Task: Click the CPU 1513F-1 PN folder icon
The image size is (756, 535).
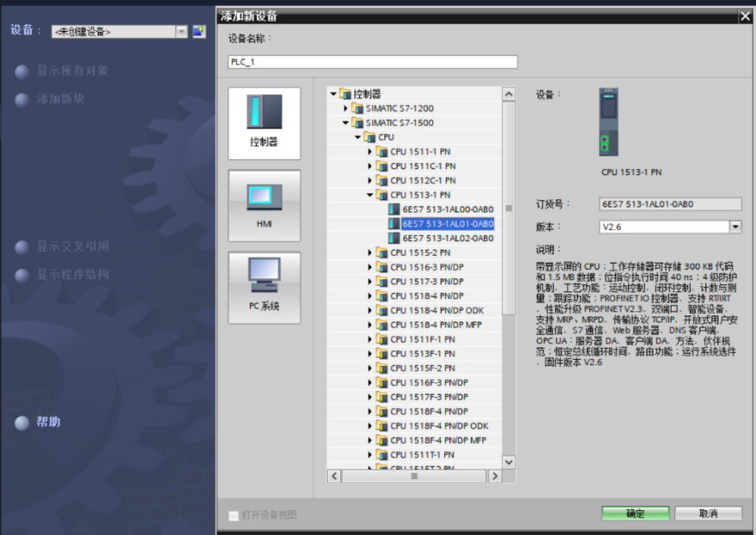Action: point(381,354)
